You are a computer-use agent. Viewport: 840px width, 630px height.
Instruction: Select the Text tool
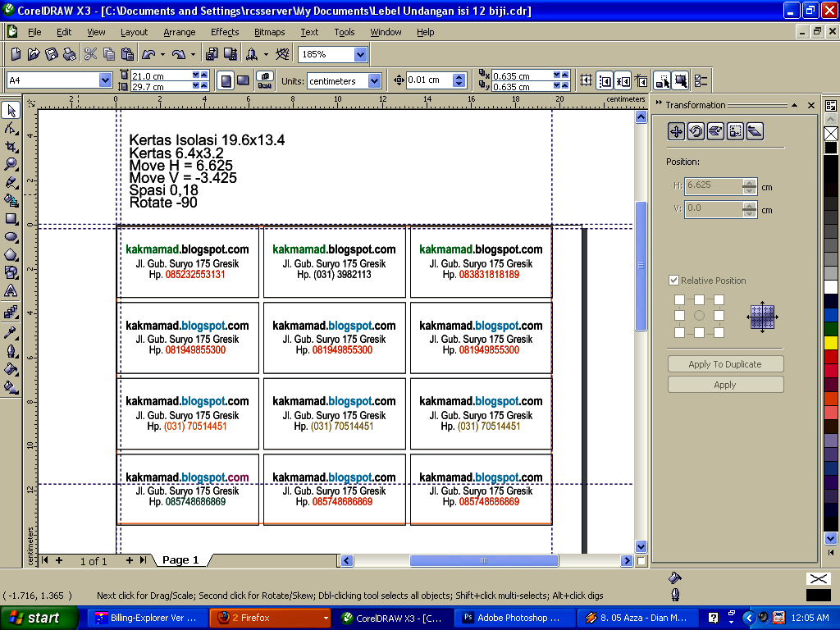coord(11,291)
